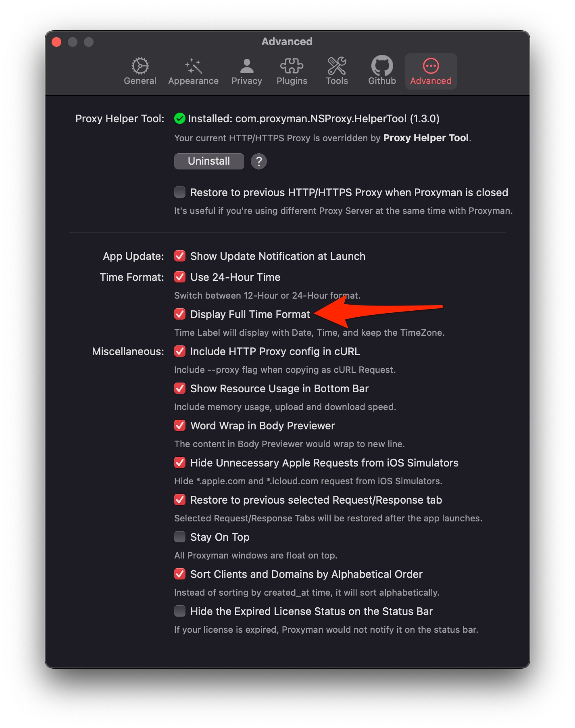Click 'All Proxyman windows are float on top' text
The image size is (575, 728).
coord(256,555)
